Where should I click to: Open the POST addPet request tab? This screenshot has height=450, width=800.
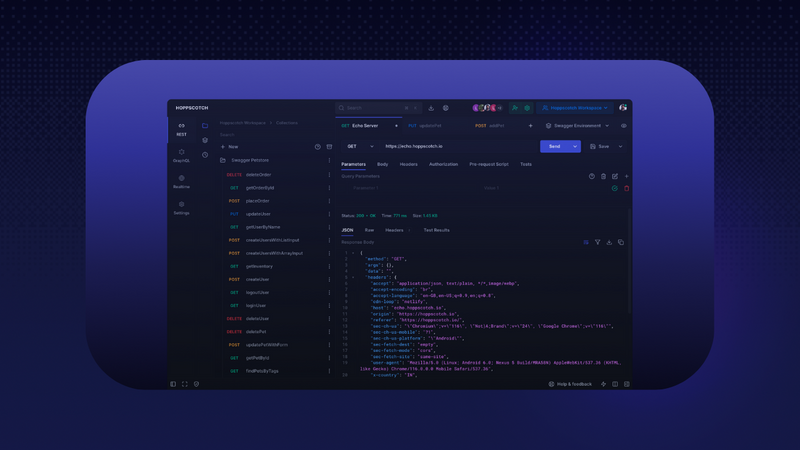tap(490, 126)
